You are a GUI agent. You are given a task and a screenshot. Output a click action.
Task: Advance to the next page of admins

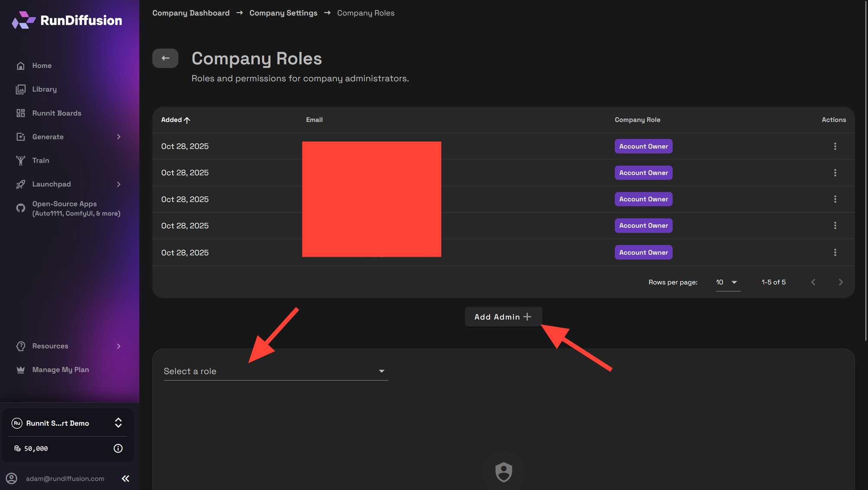point(841,282)
